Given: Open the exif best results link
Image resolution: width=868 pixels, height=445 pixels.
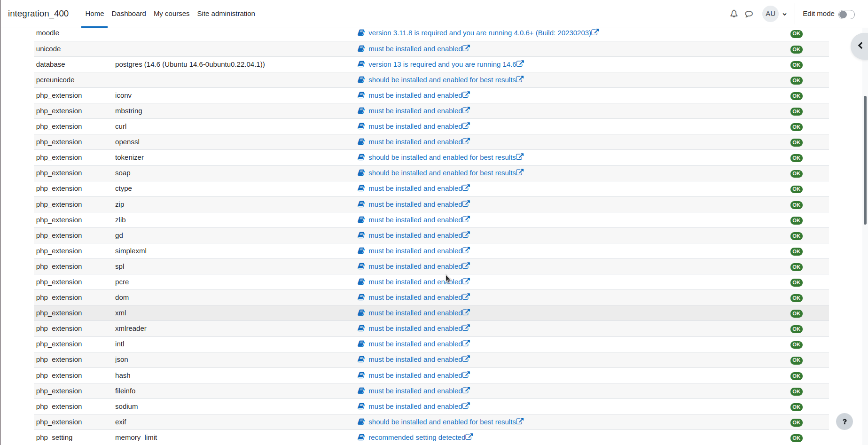Looking at the screenshot, I should (x=442, y=422).
